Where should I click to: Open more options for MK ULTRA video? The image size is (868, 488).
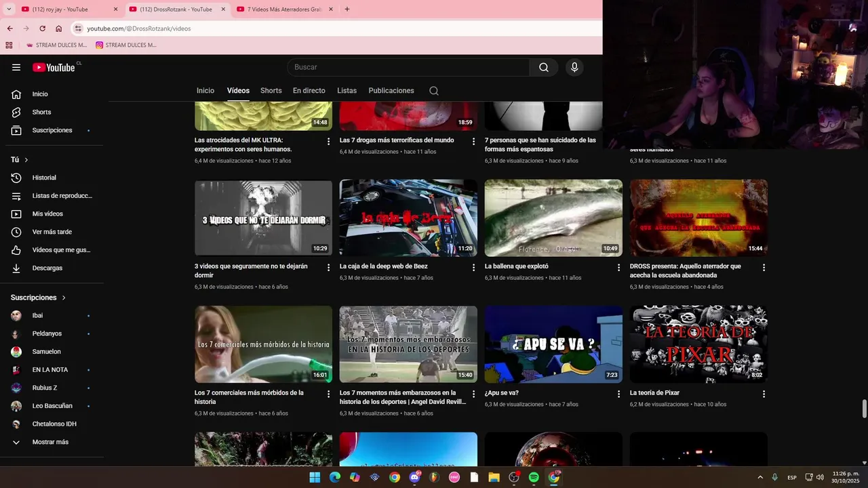[x=328, y=141]
